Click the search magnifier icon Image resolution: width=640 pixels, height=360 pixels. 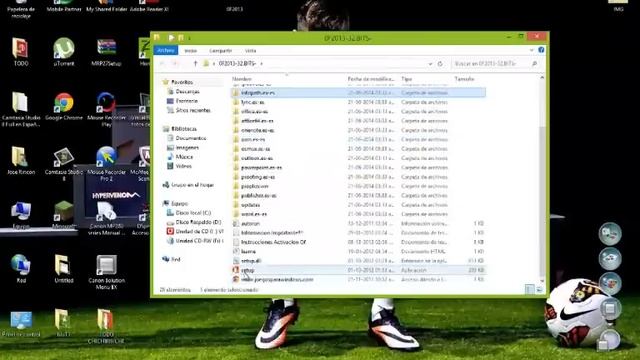coord(534,64)
